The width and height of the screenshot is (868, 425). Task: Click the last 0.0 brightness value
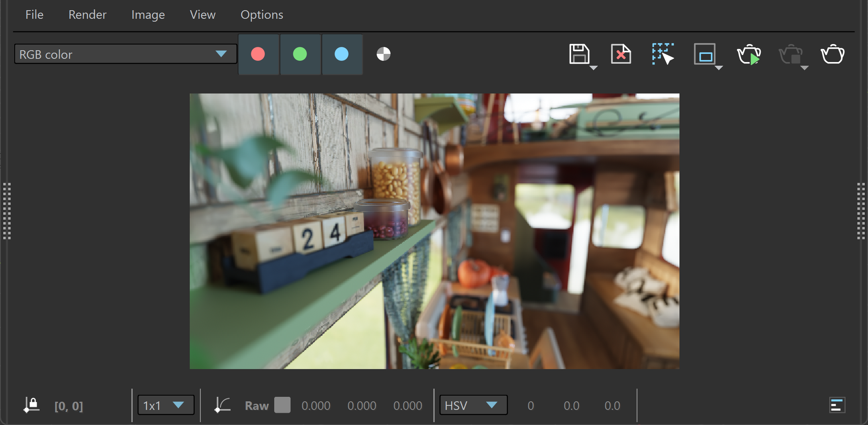(x=612, y=406)
